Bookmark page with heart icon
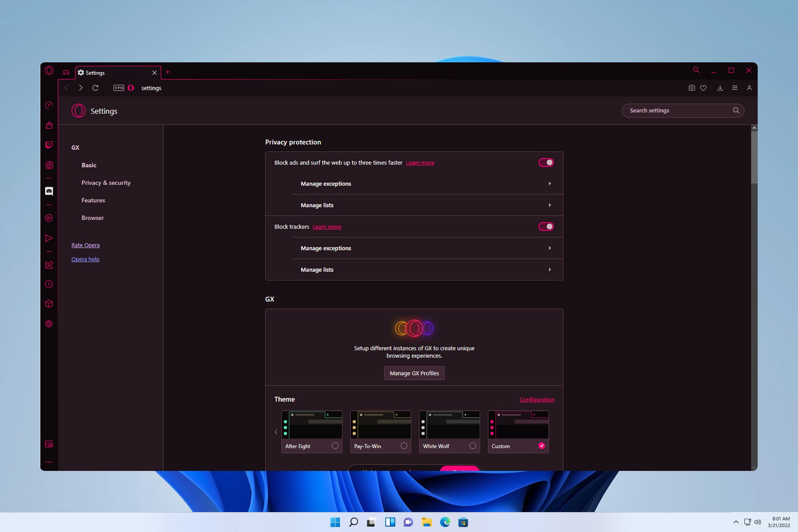The height and width of the screenshot is (532, 798). click(x=703, y=88)
